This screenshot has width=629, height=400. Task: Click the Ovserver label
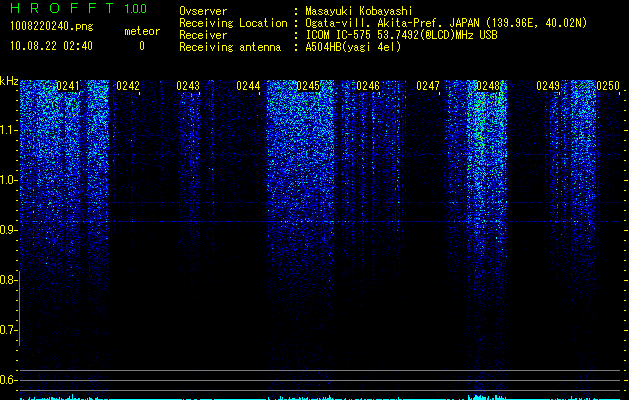tap(203, 11)
